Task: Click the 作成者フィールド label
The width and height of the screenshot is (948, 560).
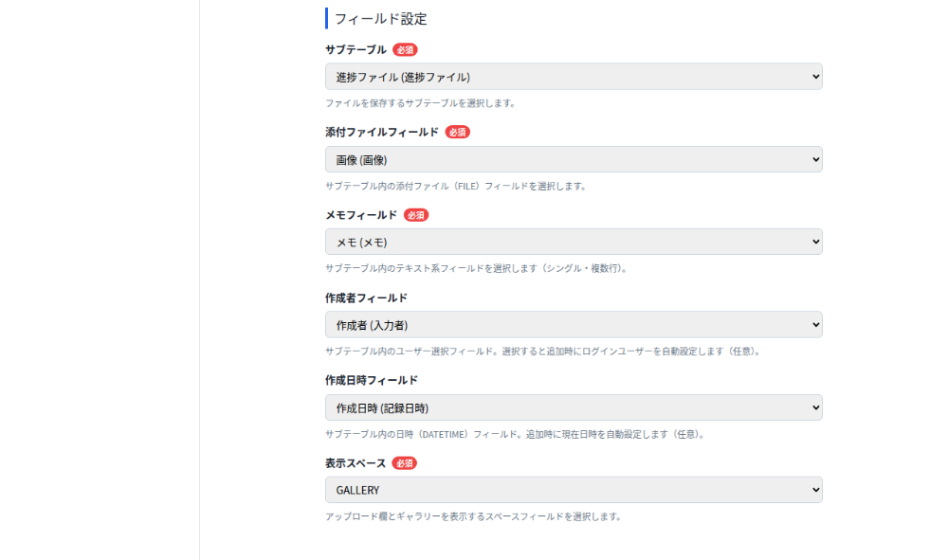Action: [x=366, y=298]
